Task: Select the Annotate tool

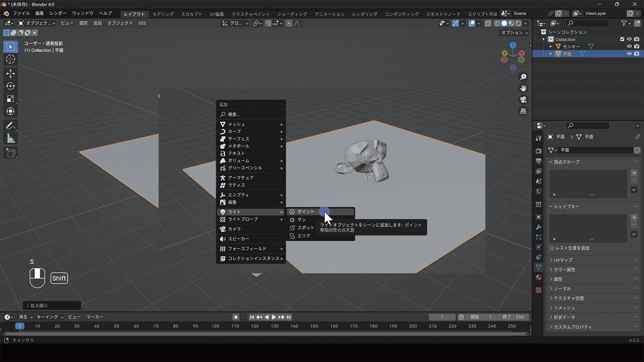Action: 10,126
